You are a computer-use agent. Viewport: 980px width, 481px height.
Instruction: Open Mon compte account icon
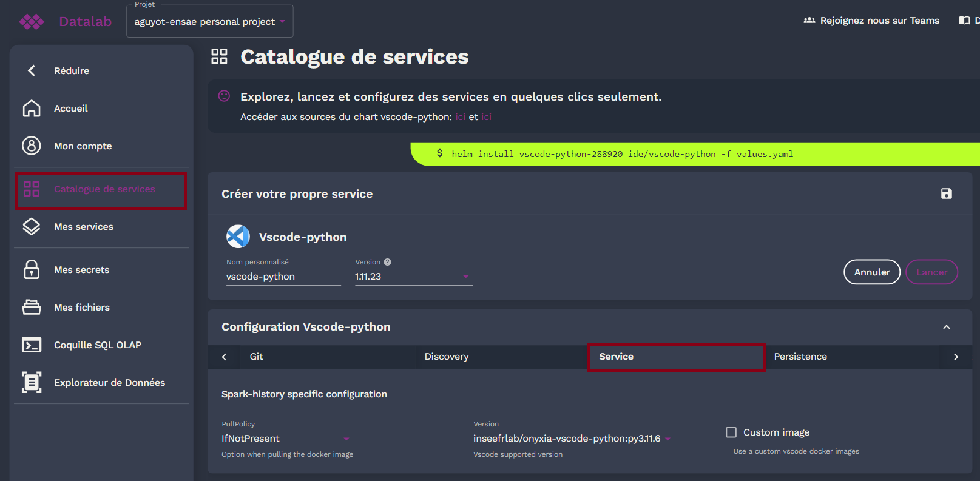(x=32, y=146)
